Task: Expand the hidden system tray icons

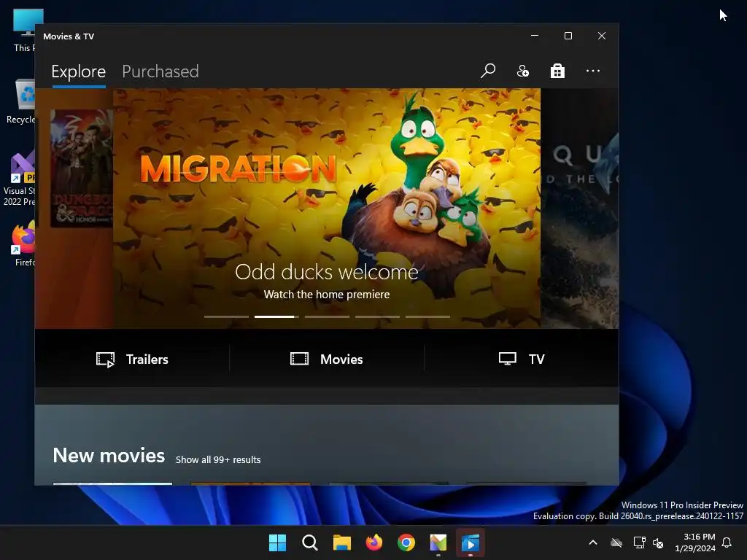Action: click(x=593, y=542)
